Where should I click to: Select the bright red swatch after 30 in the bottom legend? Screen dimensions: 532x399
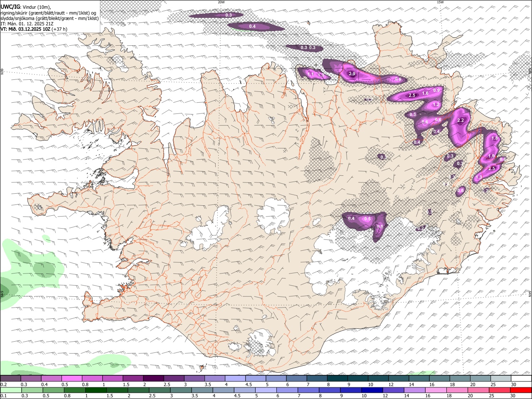pyautogui.click(x=521, y=390)
